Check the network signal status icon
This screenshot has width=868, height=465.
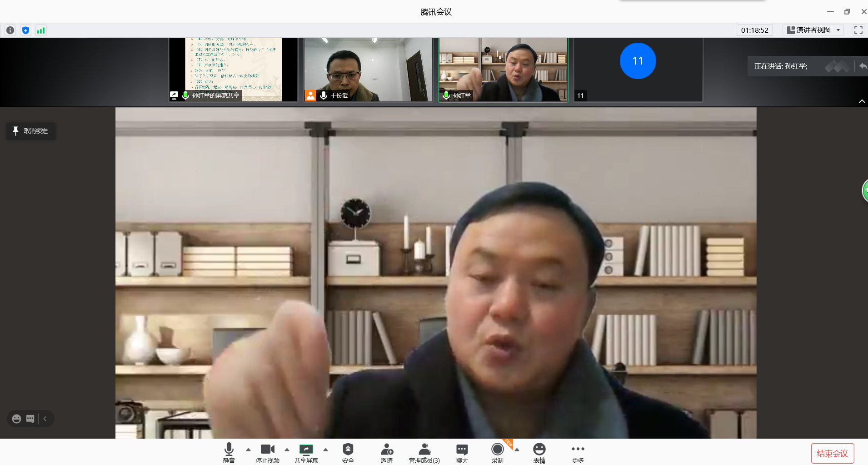pyautogui.click(x=41, y=30)
